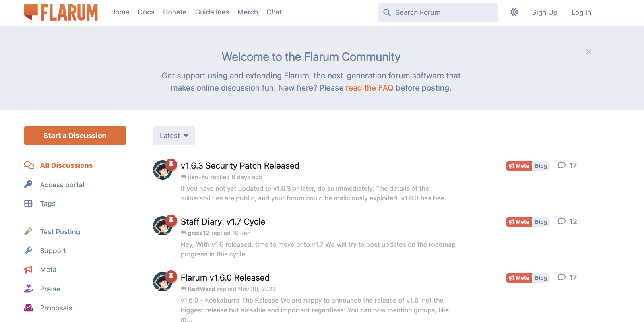
Task: Click the Test Posting pencil icon
Action: point(28,231)
